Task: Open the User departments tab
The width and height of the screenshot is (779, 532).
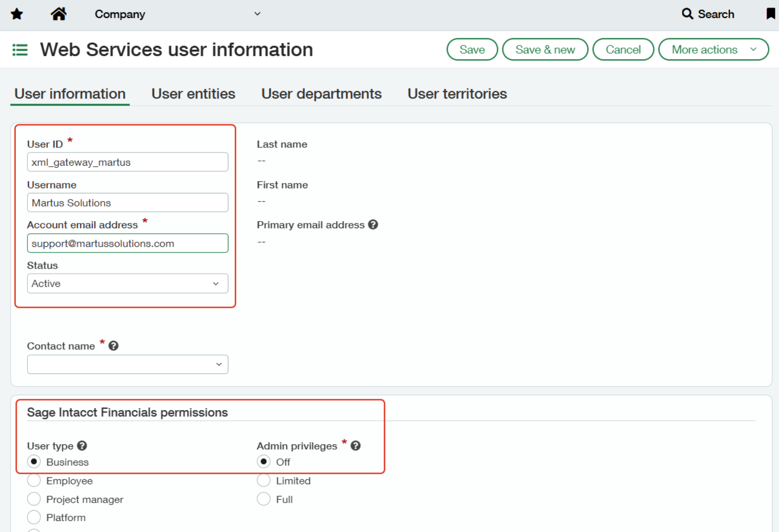Action: [x=321, y=94]
